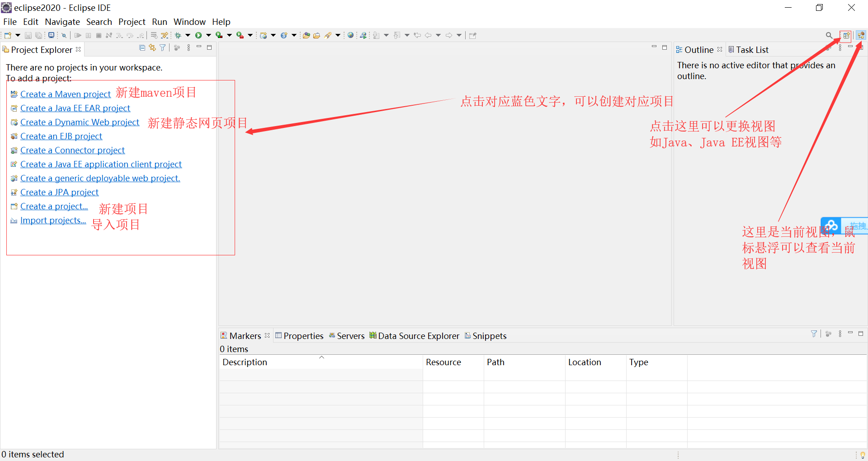
Task: Click Import projects link
Action: point(53,220)
